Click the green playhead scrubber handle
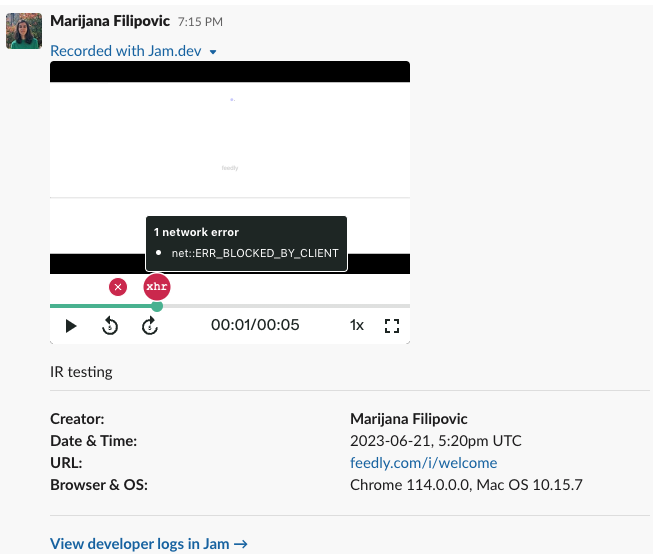The height and width of the screenshot is (554, 653). point(157,306)
